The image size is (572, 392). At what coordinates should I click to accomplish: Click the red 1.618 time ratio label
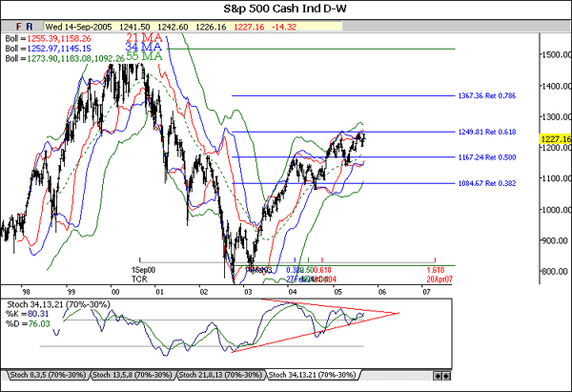pyautogui.click(x=436, y=270)
